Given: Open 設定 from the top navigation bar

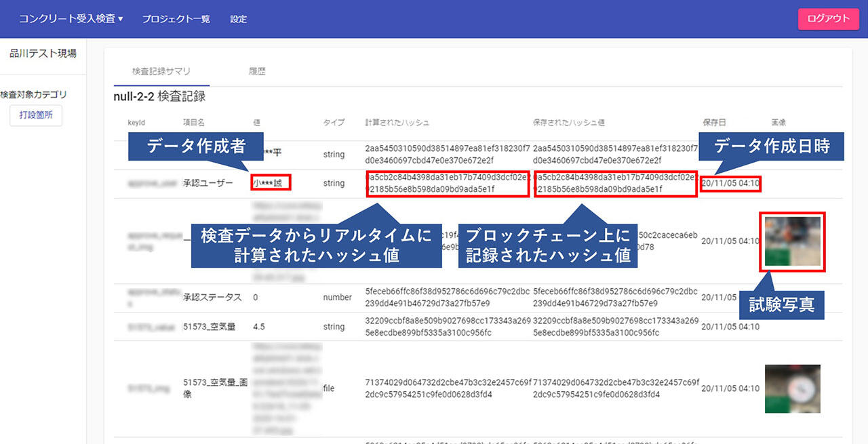Looking at the screenshot, I should pos(239,19).
